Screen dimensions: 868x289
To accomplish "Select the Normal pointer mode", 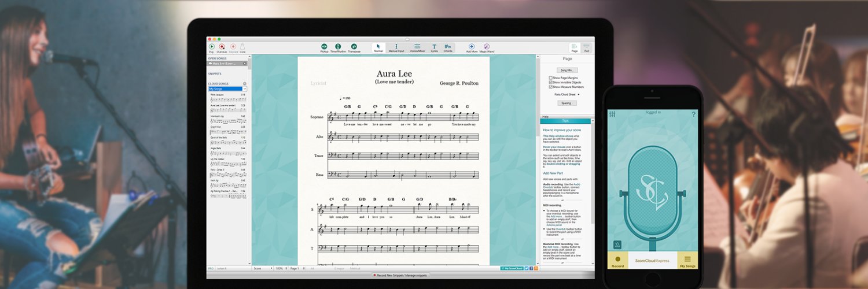I will pyautogui.click(x=378, y=47).
